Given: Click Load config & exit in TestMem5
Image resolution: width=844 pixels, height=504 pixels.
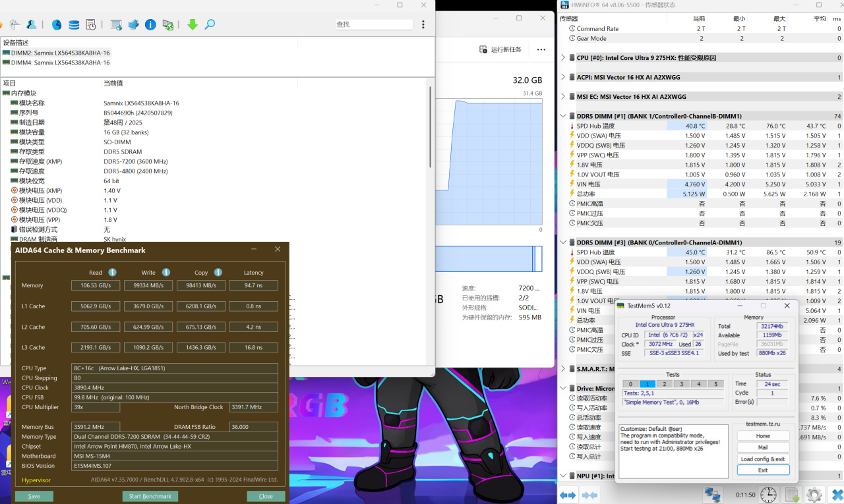Looking at the screenshot, I should click(763, 459).
